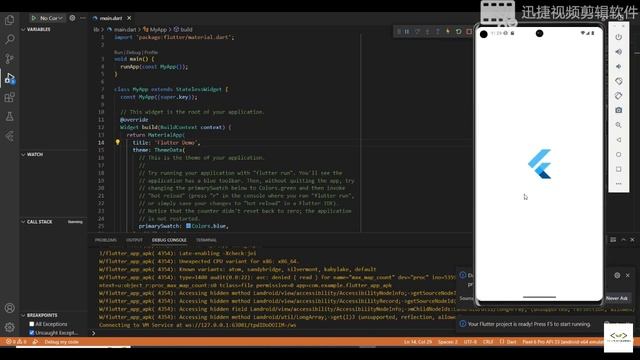This screenshot has width=640, height=360.
Task: Uncheck the Uncaught Exceptions breakpoint checkbox
Action: pos(31,333)
